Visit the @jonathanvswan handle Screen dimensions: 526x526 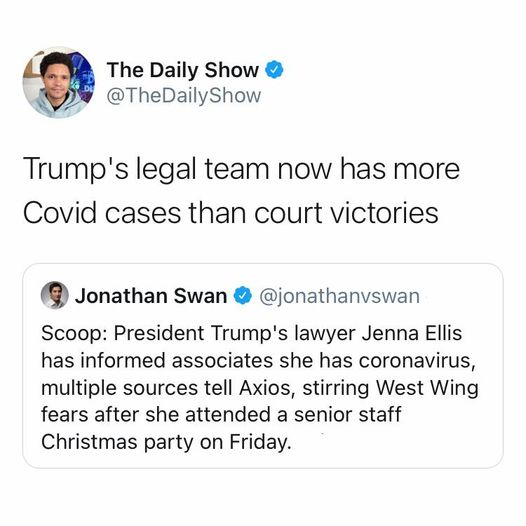click(x=339, y=296)
